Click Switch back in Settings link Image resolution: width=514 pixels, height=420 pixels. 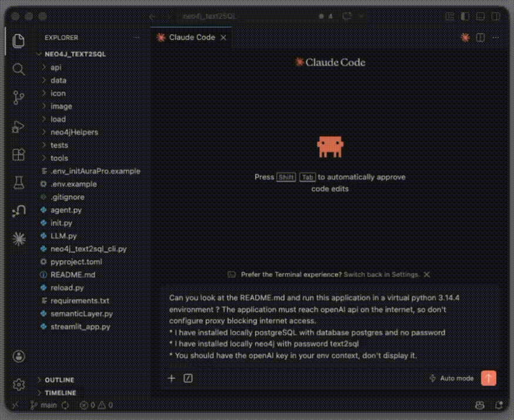pos(382,275)
